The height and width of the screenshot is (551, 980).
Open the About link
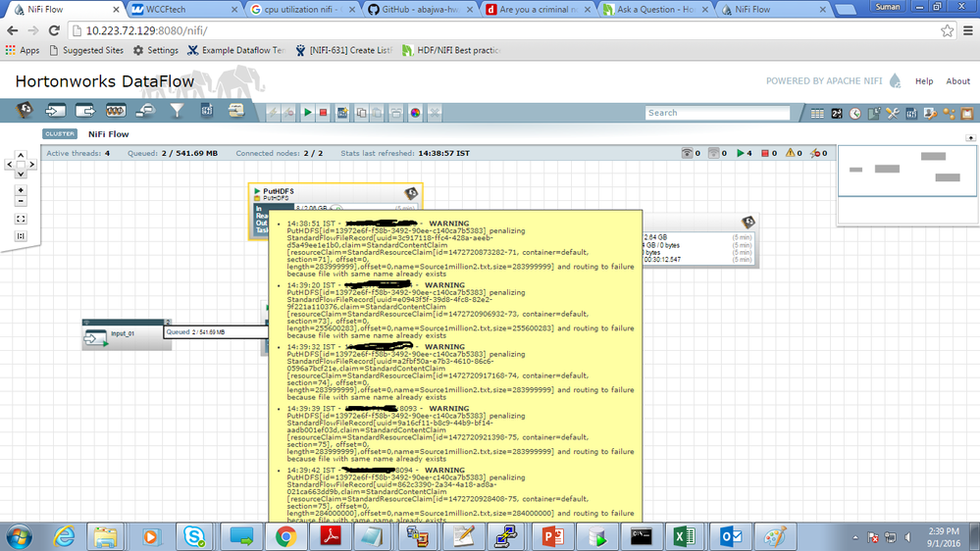[957, 81]
